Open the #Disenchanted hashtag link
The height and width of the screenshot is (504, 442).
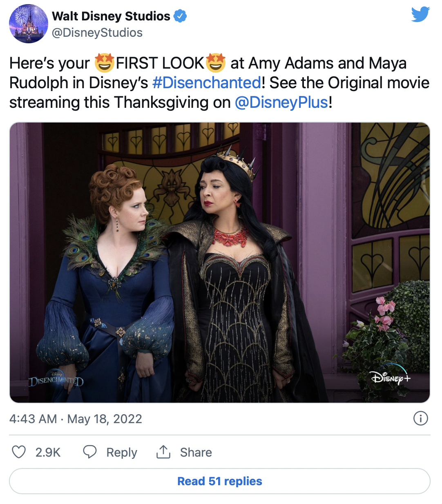(206, 83)
